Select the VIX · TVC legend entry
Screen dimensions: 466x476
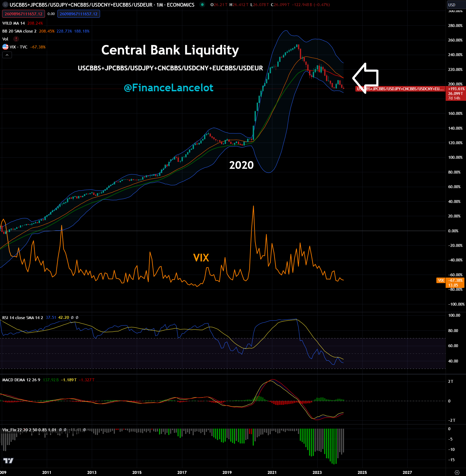tap(19, 47)
